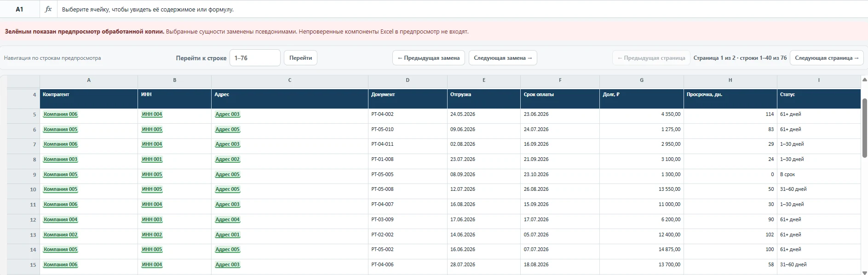Image resolution: width=868 pixels, height=275 pixels.
Task: Click payment due date '23.10.2026'
Action: (x=536, y=175)
